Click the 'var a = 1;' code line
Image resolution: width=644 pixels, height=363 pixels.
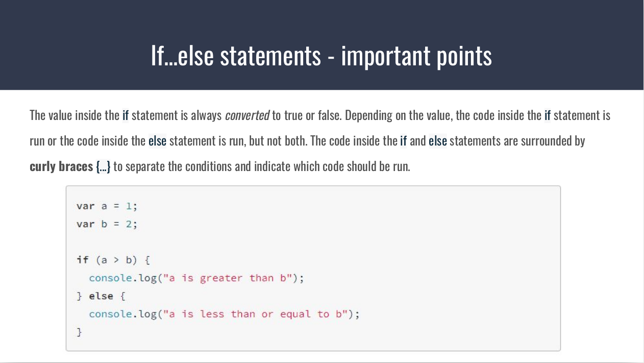(107, 206)
